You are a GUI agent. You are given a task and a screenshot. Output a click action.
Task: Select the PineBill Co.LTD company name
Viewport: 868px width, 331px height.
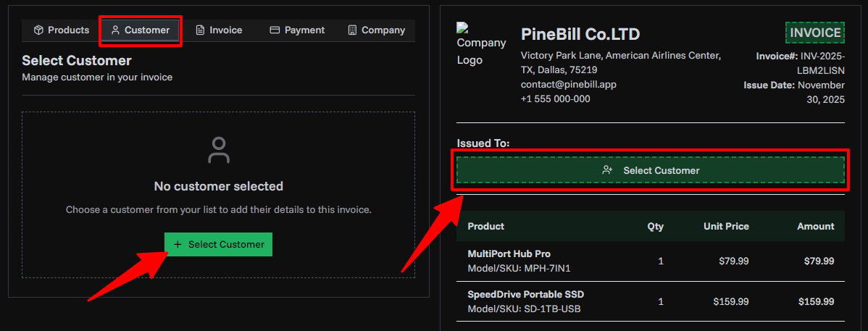[x=580, y=34]
